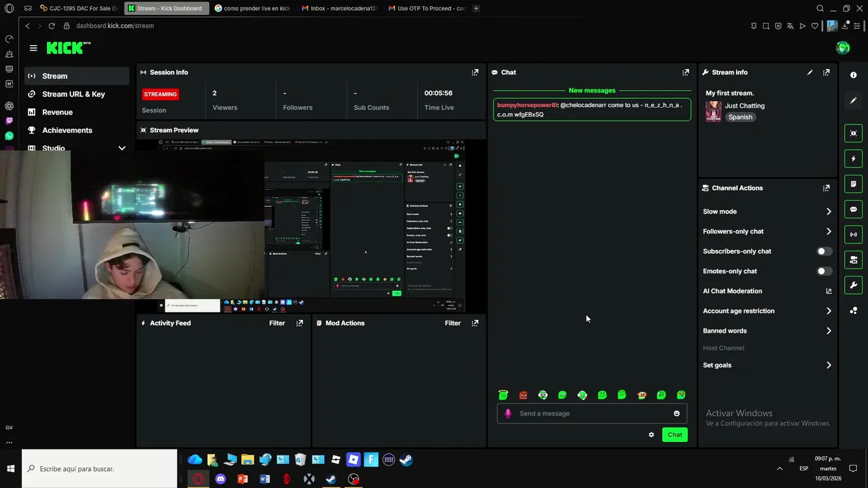
Task: Click username bumpyhorsepower8i in chat
Action: point(527,105)
